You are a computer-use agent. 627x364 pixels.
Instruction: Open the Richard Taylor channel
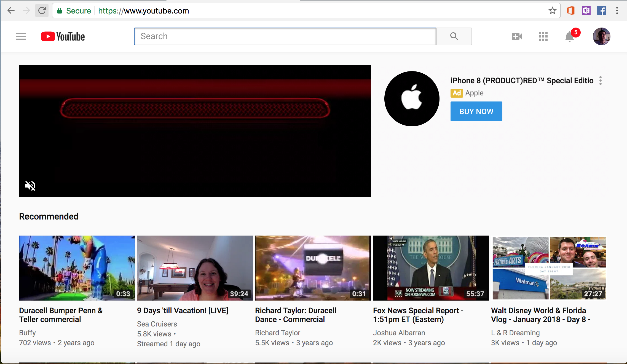pos(277,333)
